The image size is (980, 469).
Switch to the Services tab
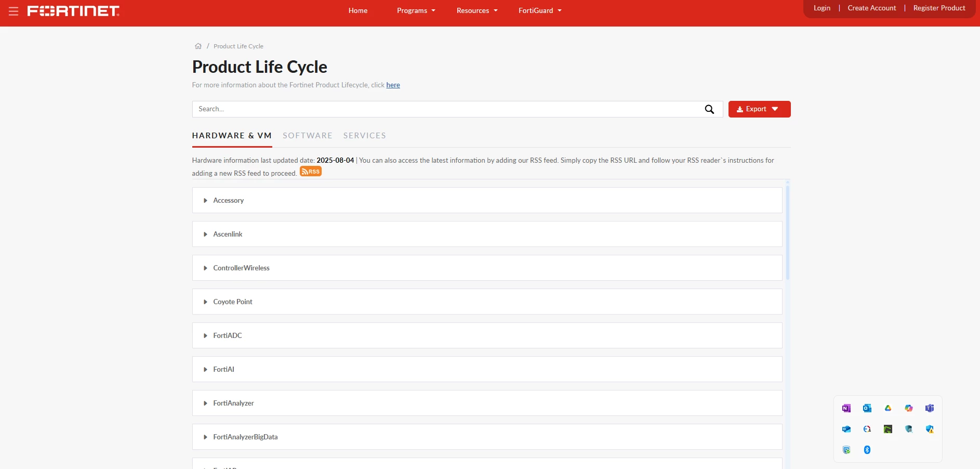tap(365, 136)
